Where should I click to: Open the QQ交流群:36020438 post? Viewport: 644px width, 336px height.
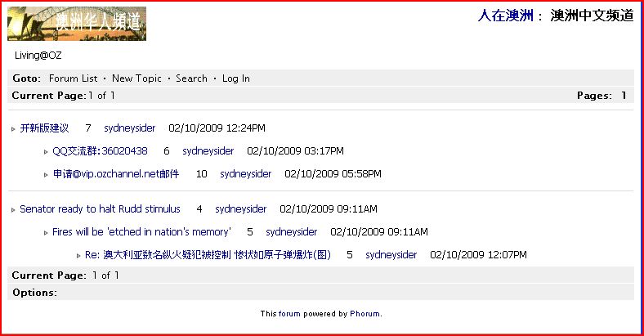[100, 151]
